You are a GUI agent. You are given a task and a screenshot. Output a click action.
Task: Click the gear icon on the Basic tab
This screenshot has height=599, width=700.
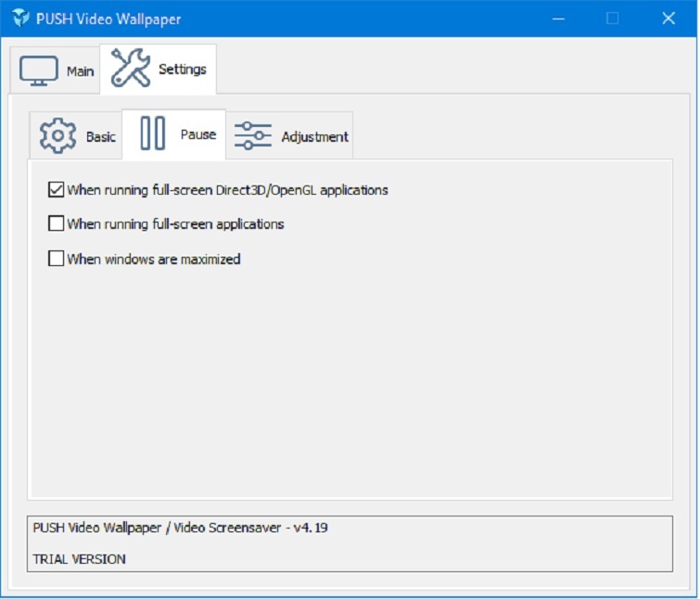[57, 136]
